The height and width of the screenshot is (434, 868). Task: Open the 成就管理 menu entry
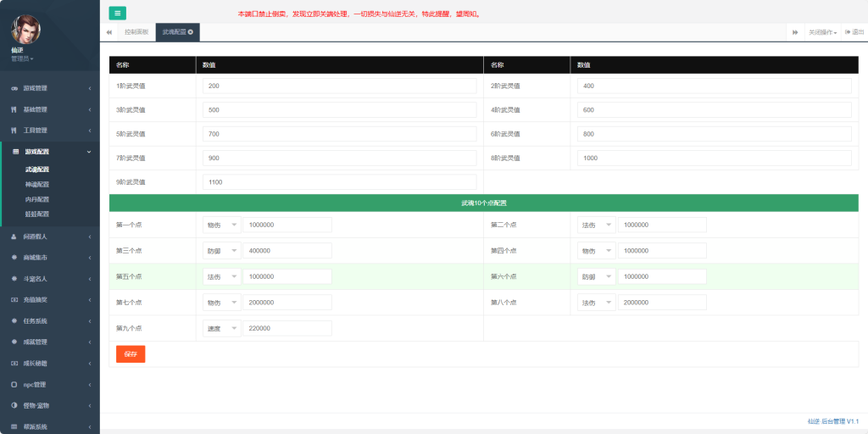tap(50, 342)
